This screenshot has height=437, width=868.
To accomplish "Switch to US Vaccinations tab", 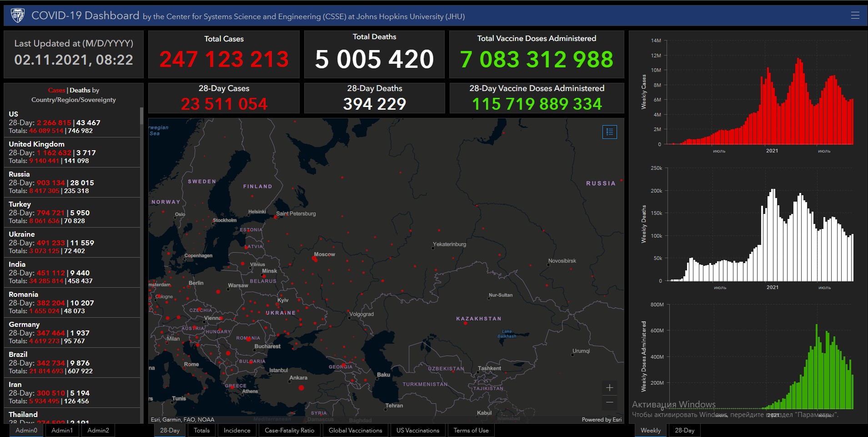I will pyautogui.click(x=417, y=430).
